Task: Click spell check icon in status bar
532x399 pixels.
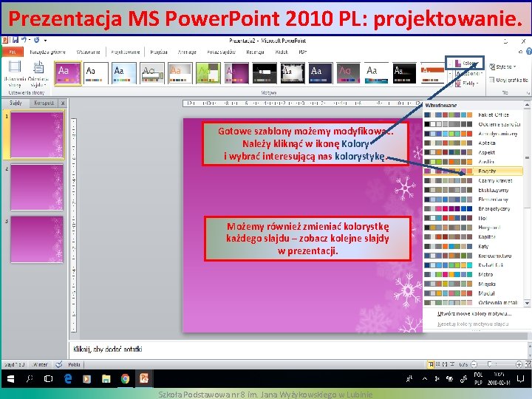Action: pos(58,364)
